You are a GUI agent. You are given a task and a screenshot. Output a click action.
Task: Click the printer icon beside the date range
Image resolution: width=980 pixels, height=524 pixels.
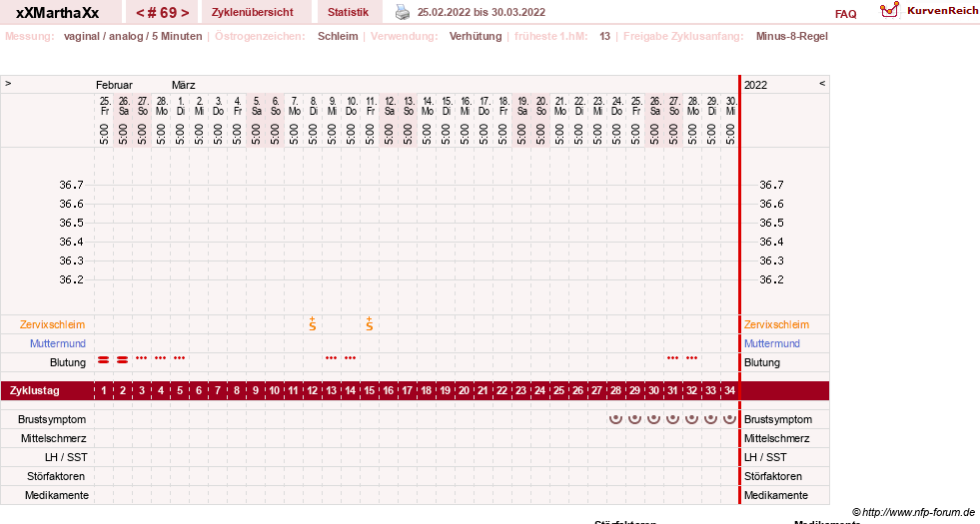(403, 12)
